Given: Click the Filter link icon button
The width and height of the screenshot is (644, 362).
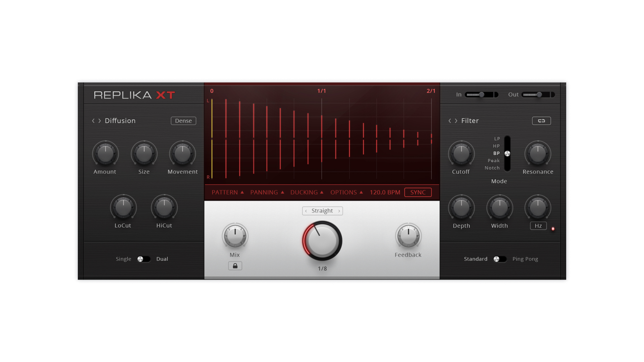Looking at the screenshot, I should (x=541, y=121).
